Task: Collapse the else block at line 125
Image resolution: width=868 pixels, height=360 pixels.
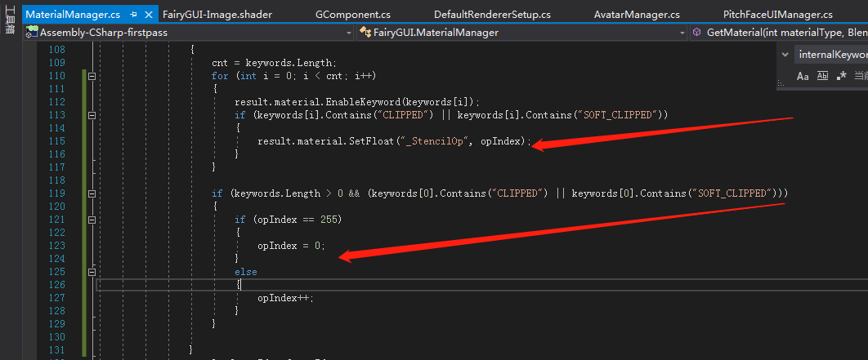Action: 92,272
